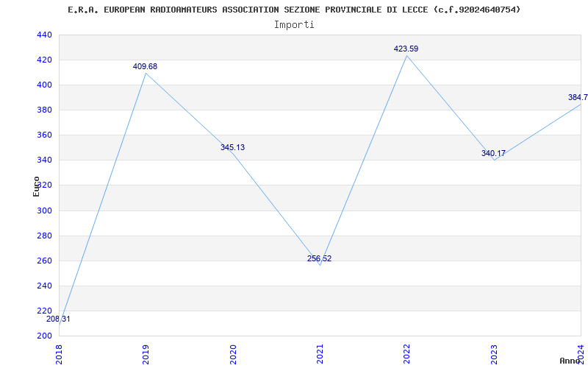Click the 2021 x-axis label

click(x=320, y=354)
